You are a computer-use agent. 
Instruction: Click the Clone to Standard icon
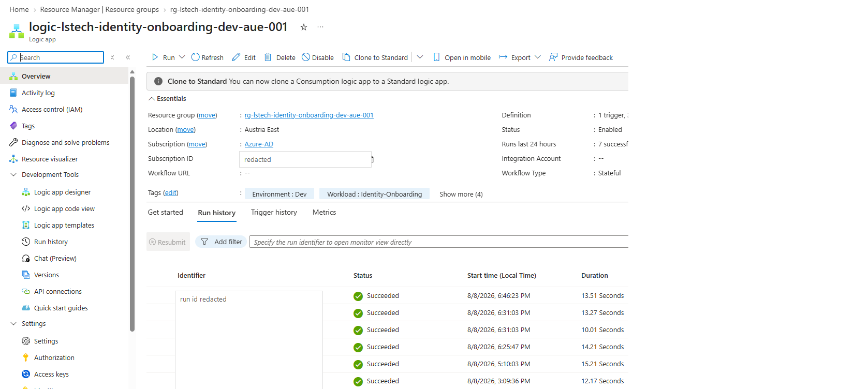click(x=346, y=57)
